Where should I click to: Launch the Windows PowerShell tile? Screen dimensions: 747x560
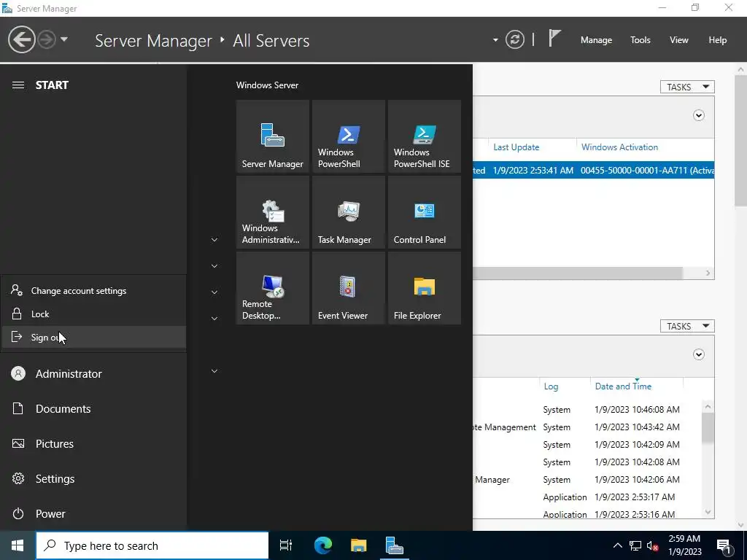(x=348, y=136)
